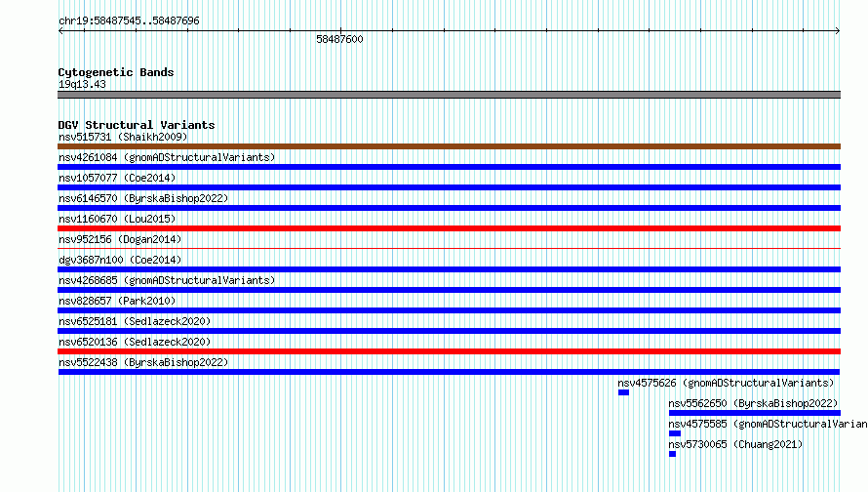Click the thin red nsv952156 line
Image resolution: width=868 pixels, height=492 pixels.
point(449,249)
